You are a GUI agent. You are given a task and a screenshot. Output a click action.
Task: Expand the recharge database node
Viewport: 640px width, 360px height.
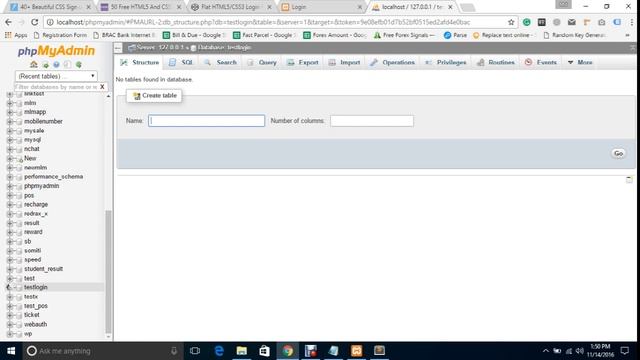(x=10, y=204)
